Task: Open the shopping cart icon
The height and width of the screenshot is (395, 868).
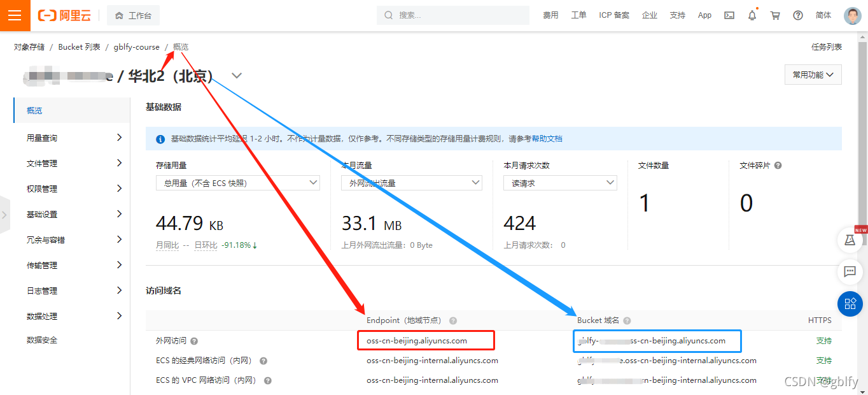Action: [774, 15]
